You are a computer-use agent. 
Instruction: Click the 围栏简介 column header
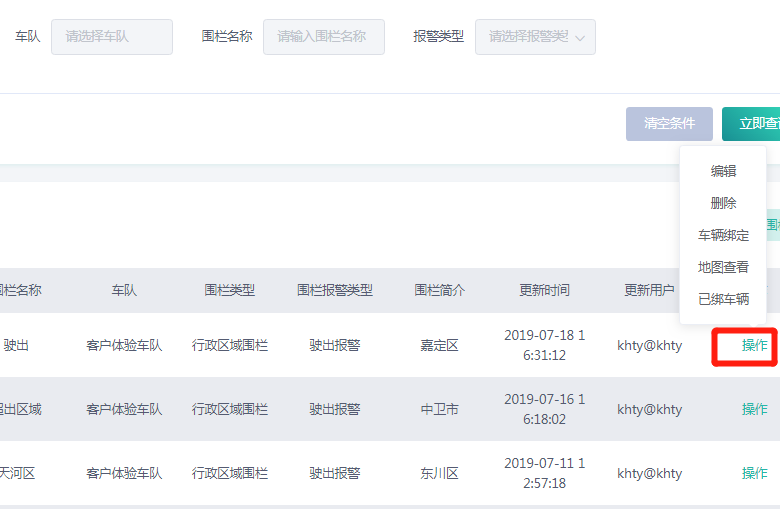coord(440,291)
